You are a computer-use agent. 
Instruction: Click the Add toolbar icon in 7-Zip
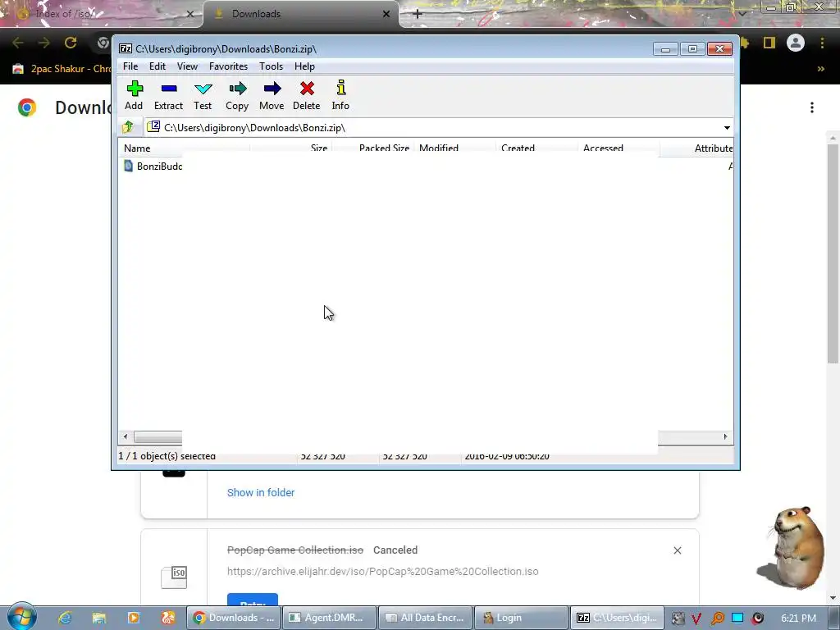coord(134,95)
